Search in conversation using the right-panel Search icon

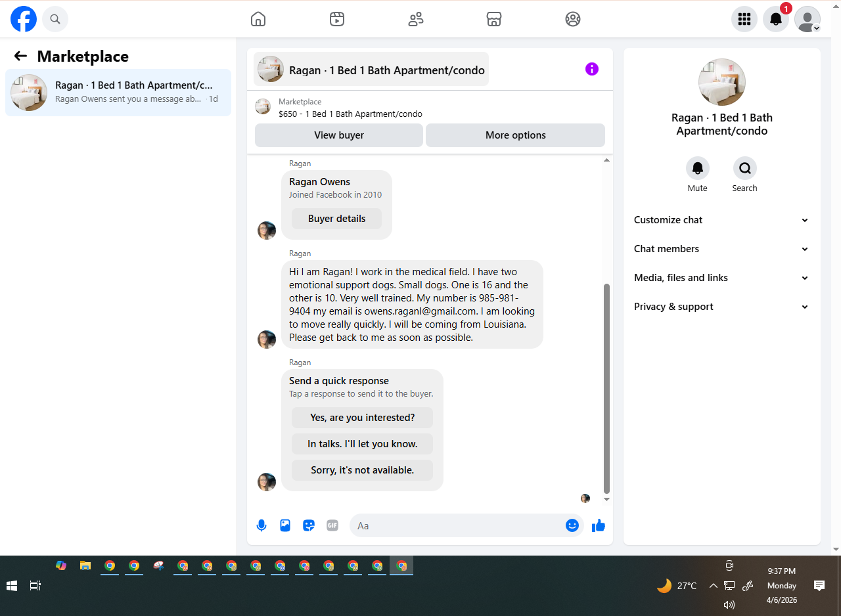click(x=745, y=168)
